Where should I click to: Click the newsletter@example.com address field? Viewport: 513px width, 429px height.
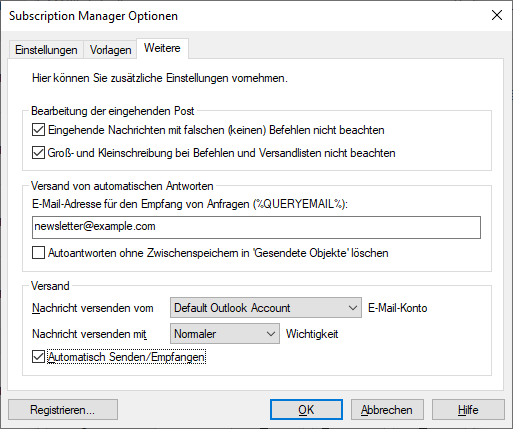click(256, 227)
